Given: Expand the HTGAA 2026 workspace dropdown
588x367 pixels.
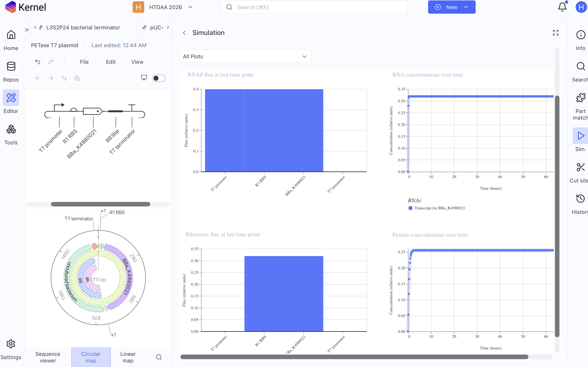Looking at the screenshot, I should [x=191, y=7].
